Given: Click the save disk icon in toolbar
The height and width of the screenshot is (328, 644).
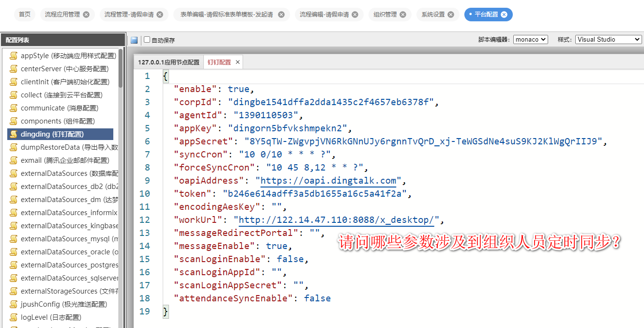Looking at the screenshot, I should 134,40.
